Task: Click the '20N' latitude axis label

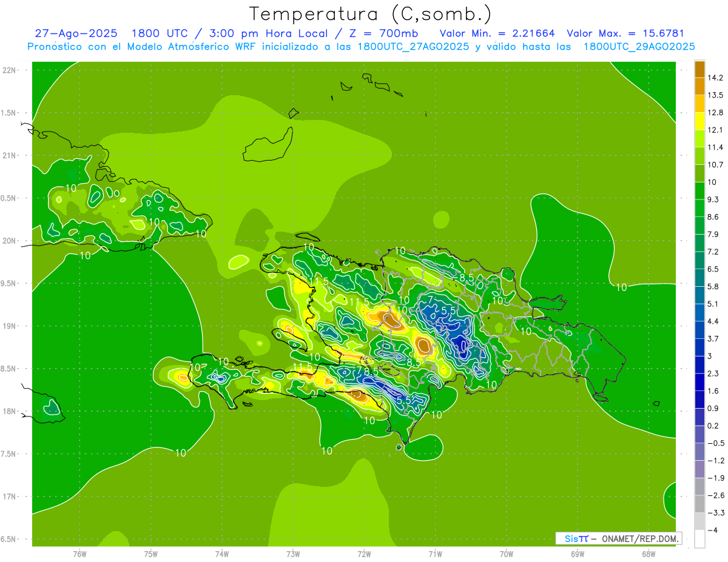Action: coord(10,241)
